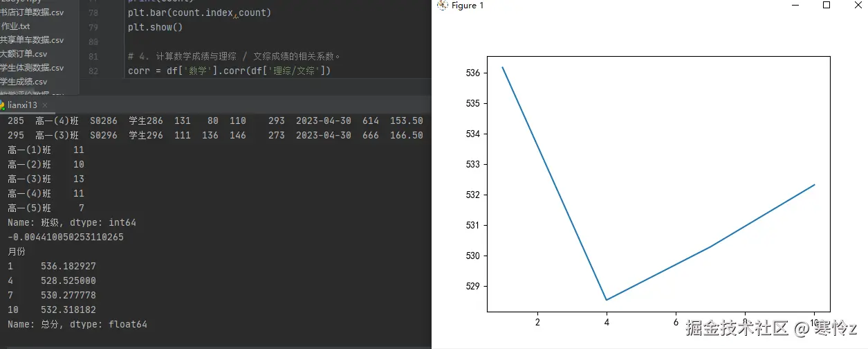Image resolution: width=868 pixels, height=349 pixels.
Task: Click the console row for 学生286
Action: (215, 120)
